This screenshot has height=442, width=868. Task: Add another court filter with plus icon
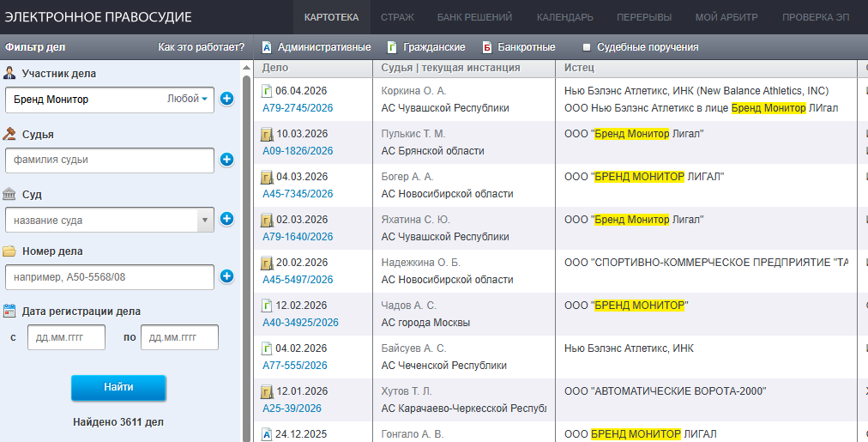pos(226,219)
